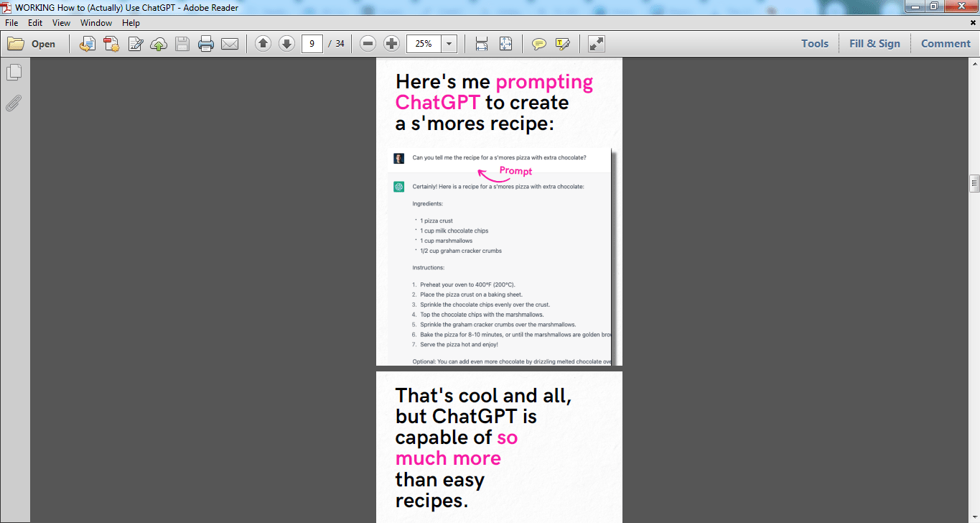Screen dimensions: 980x523
Task: Show the Attachments paperclip panel
Action: coord(14,103)
